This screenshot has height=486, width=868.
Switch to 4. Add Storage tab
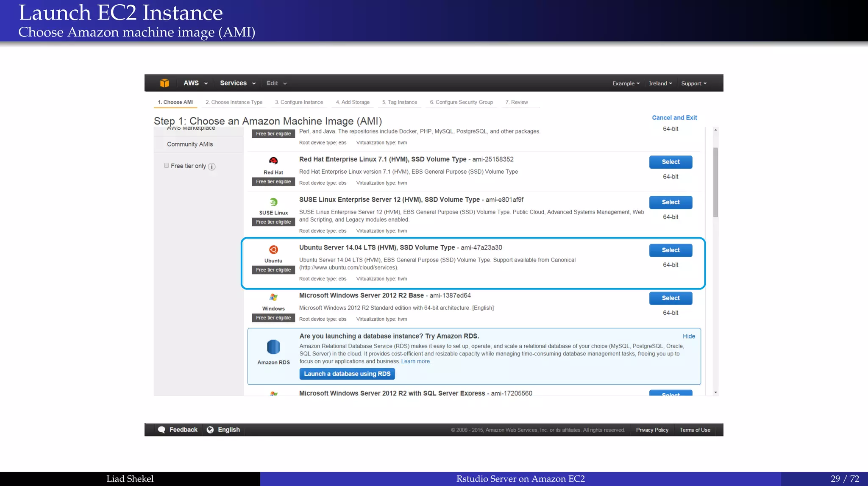[x=353, y=102]
